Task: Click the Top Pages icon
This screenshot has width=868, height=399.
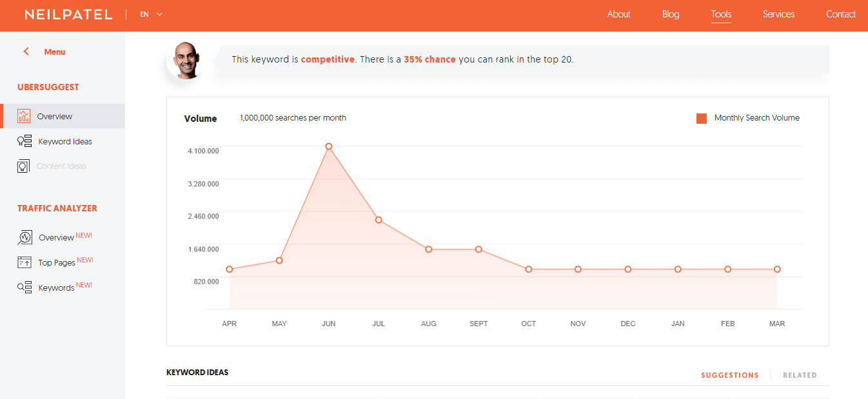Action: click(x=25, y=262)
